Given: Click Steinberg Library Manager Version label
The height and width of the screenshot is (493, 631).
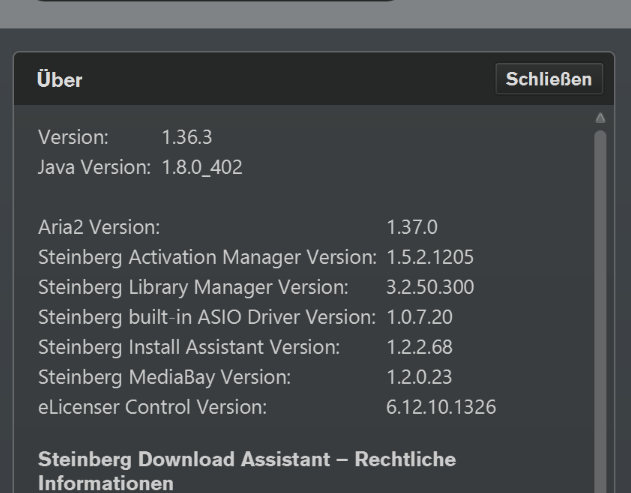Looking at the screenshot, I should click(193, 287).
